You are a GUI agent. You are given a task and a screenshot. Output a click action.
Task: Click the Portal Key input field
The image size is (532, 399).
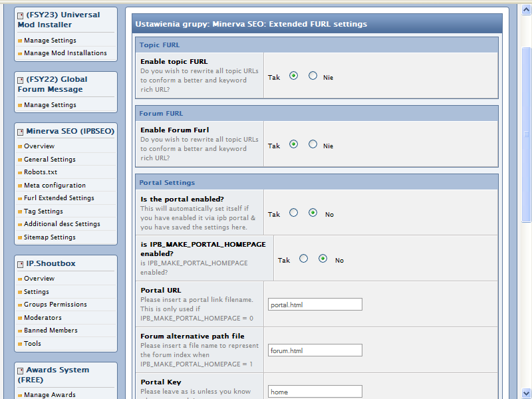tap(315, 392)
